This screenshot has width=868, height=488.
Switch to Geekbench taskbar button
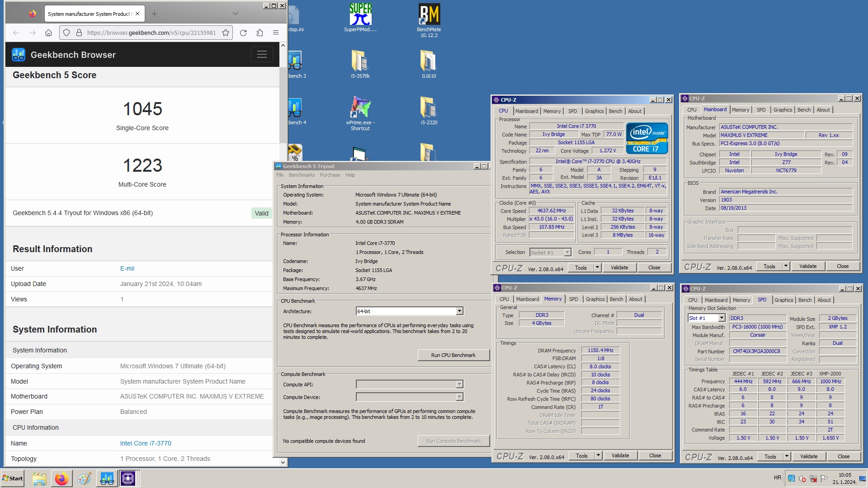coord(107,479)
